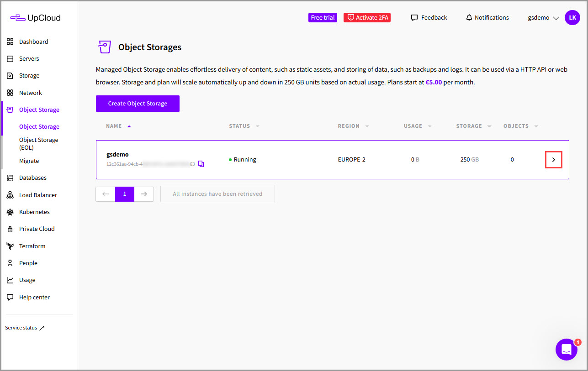Open Dashboard menu item
Screen dimensions: 588x371
[33, 42]
